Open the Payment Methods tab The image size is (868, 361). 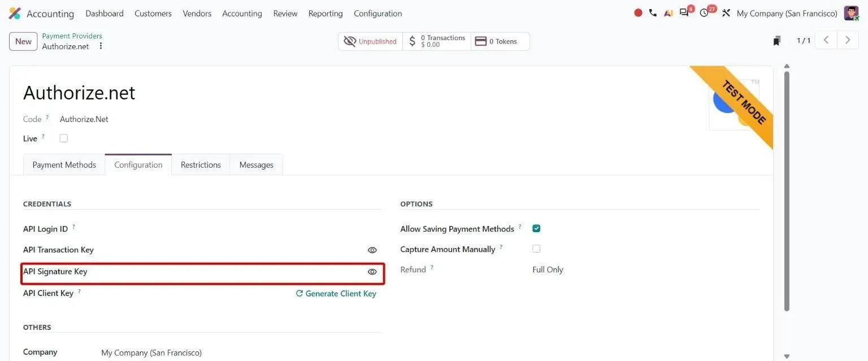click(64, 164)
